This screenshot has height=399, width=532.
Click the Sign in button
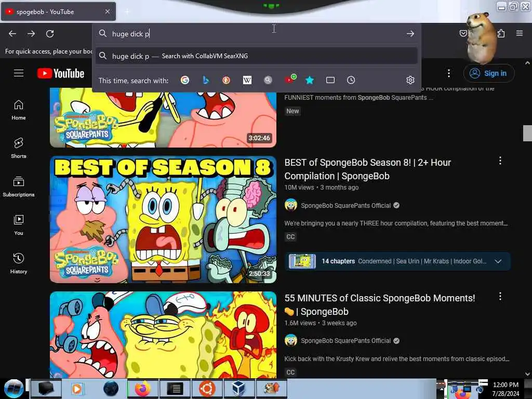coord(489,73)
